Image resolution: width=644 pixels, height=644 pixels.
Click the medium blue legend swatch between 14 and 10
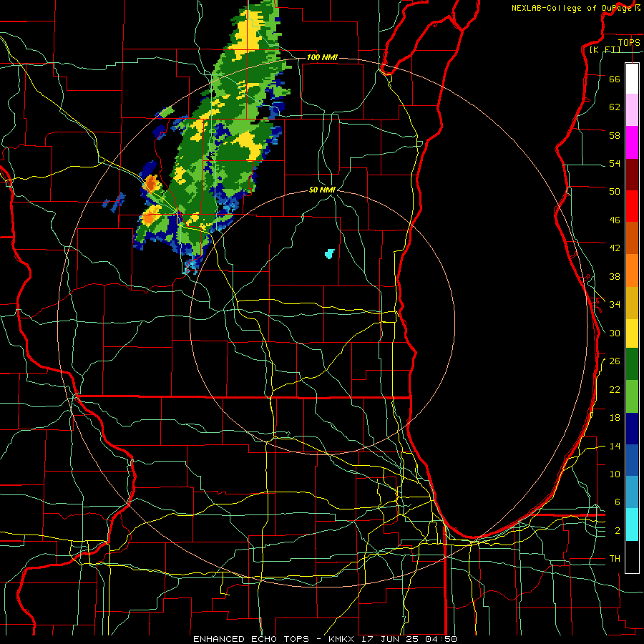point(632,460)
